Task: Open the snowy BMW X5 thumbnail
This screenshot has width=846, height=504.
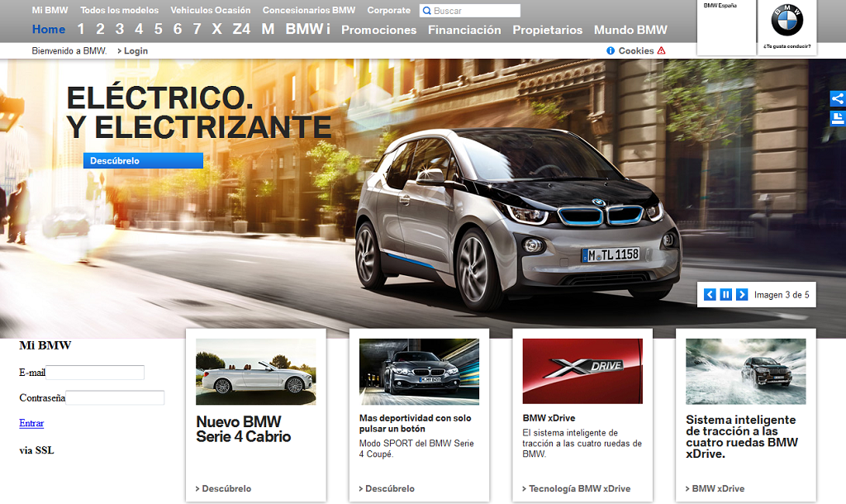Action: coord(746,371)
